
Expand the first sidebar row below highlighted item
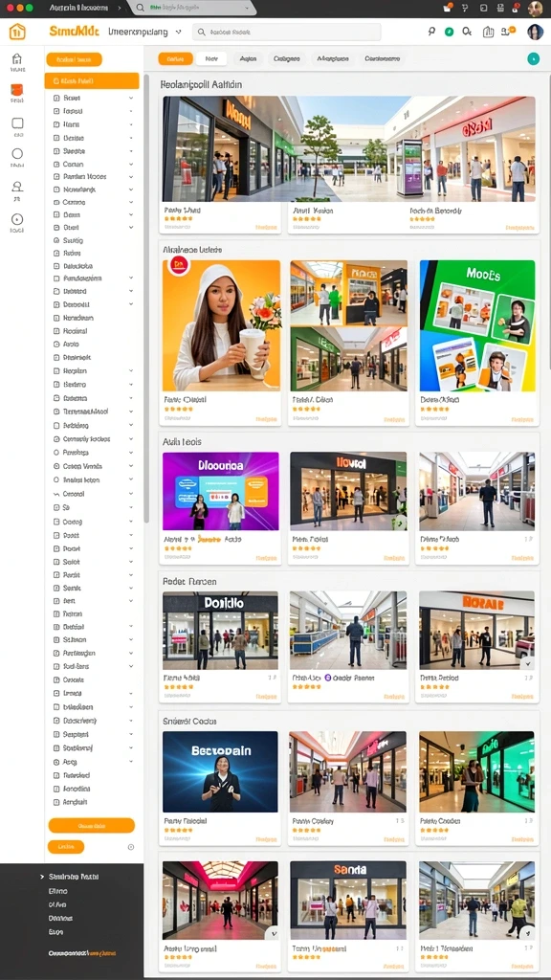pyautogui.click(x=131, y=99)
